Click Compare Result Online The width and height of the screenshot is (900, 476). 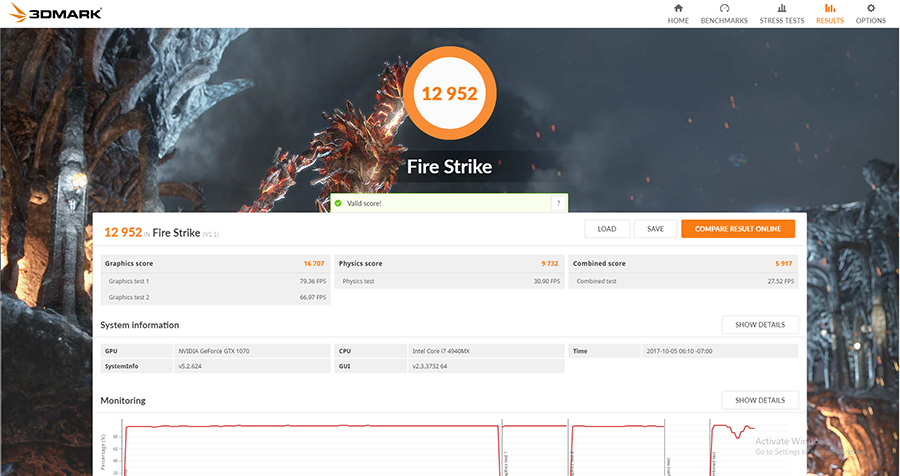pos(737,229)
